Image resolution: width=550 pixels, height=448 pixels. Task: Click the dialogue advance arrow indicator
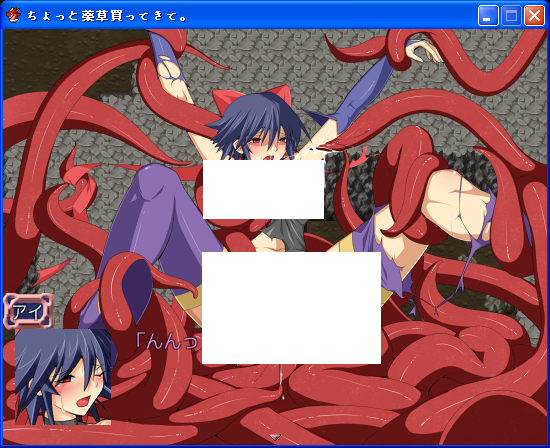[275, 437]
